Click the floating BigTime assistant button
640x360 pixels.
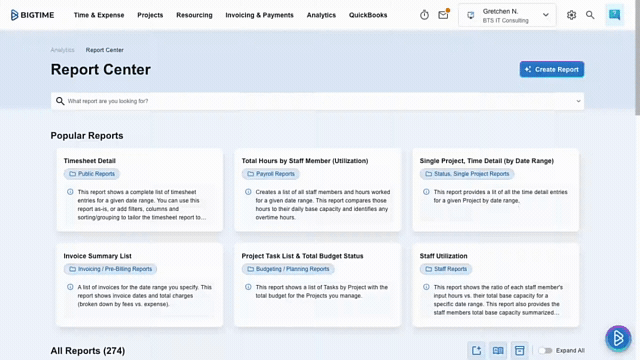pyautogui.click(x=618, y=338)
